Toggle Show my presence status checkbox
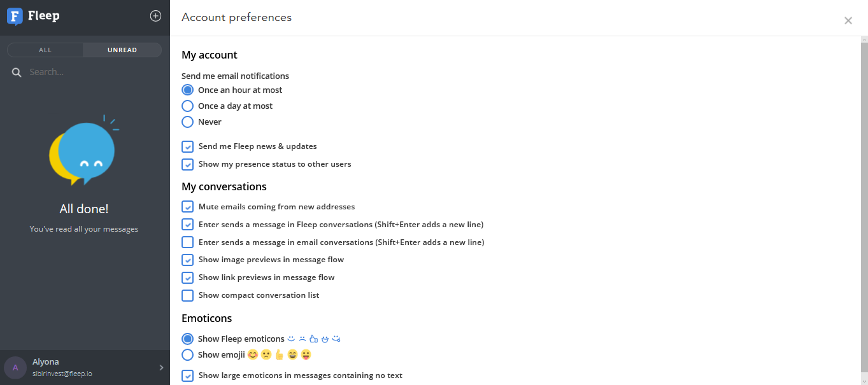This screenshot has width=868, height=385. [x=188, y=164]
